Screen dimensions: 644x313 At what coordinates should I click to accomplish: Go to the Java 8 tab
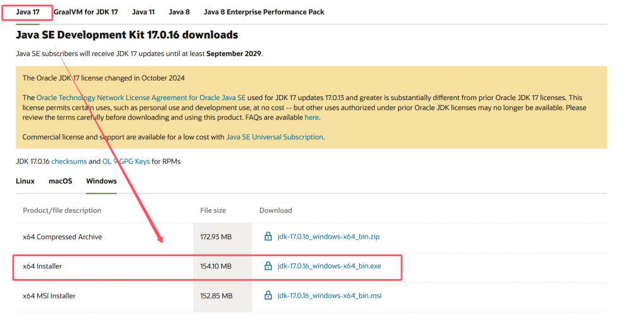[179, 12]
